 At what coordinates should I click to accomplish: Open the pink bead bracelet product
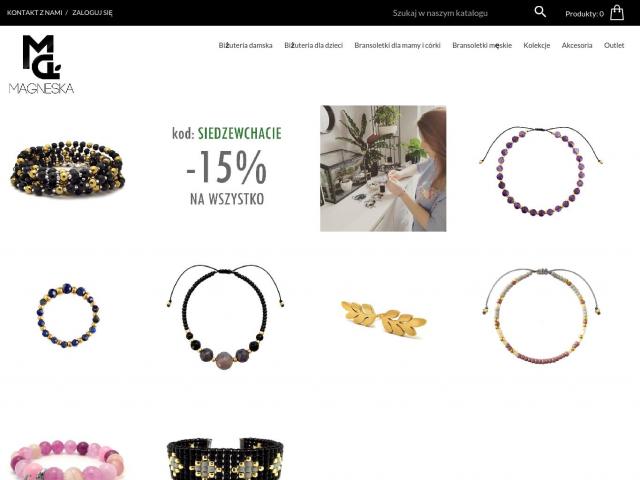[x=67, y=459]
